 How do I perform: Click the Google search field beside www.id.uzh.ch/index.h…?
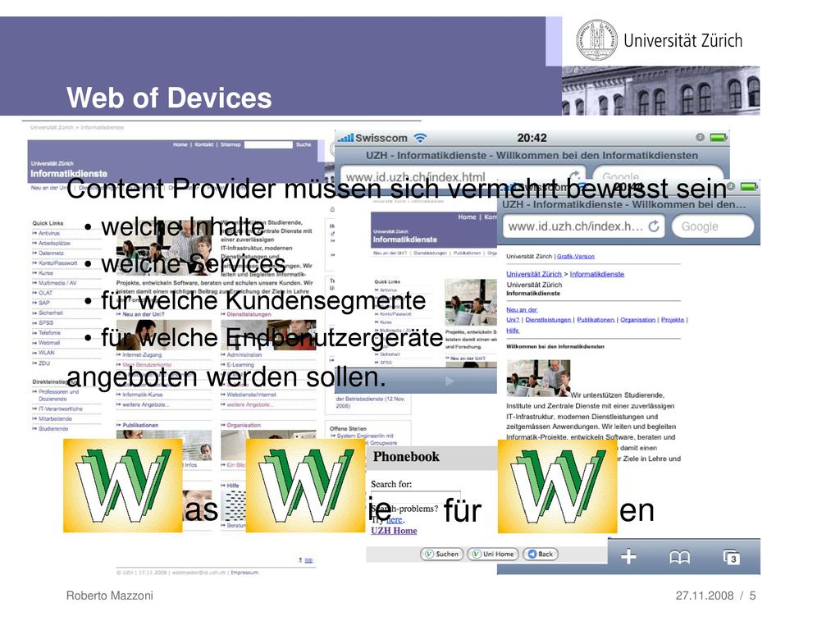click(713, 226)
